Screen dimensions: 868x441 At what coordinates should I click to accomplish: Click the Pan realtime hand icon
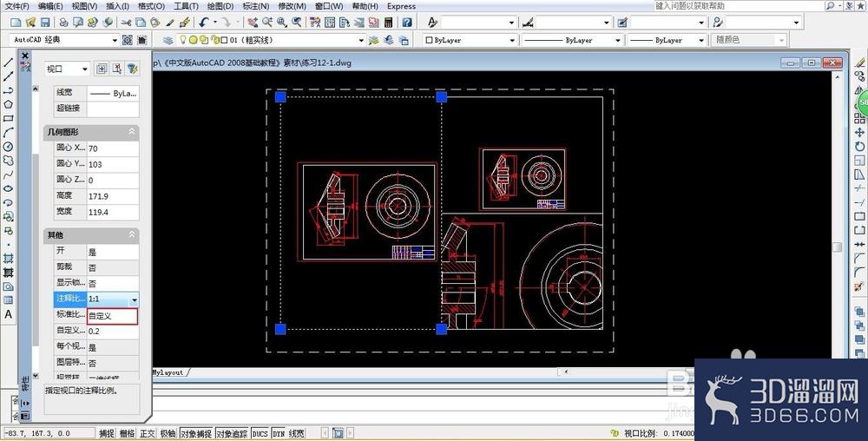click(x=253, y=22)
